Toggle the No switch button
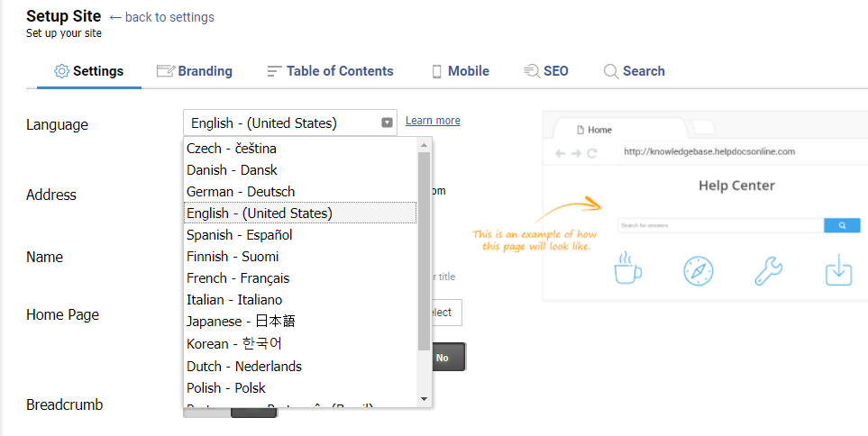868x436 pixels. [443, 358]
